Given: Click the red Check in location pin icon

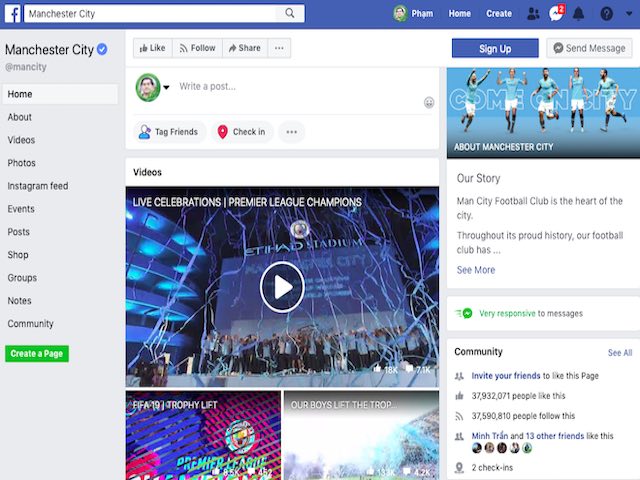Looking at the screenshot, I should coord(222,132).
